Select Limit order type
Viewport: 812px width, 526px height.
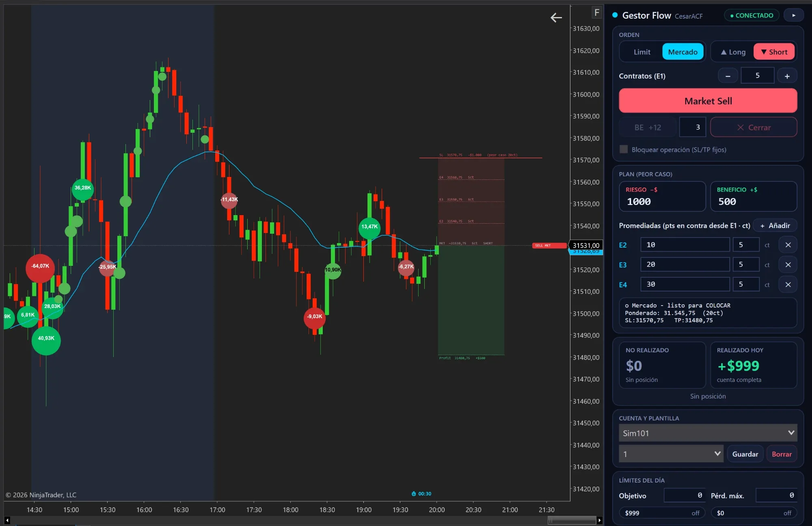[x=642, y=52]
